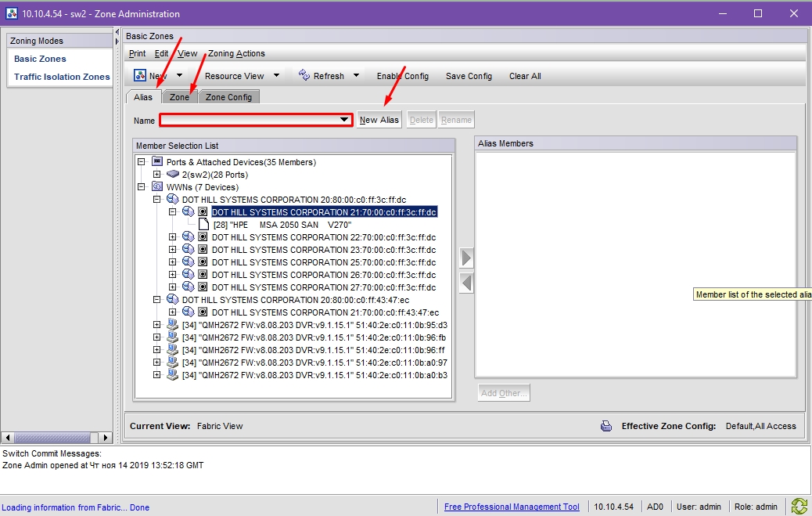Collapse the 21:70:00:c0:ff:3c:ff:dc port node
The image size is (812, 516).
[x=172, y=211]
